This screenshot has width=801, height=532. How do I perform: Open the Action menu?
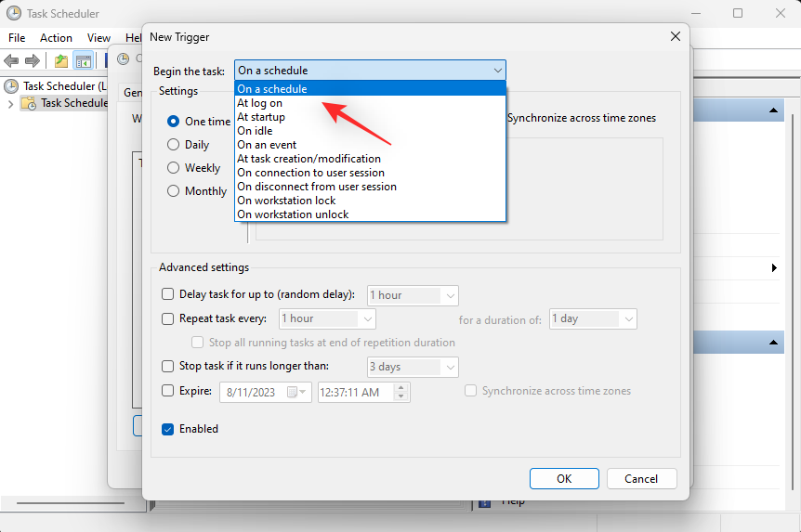[x=56, y=38]
